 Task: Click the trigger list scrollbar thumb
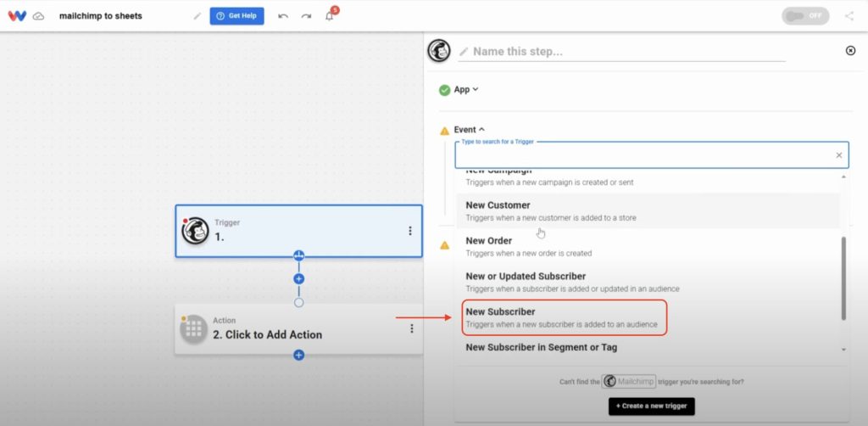(843, 278)
